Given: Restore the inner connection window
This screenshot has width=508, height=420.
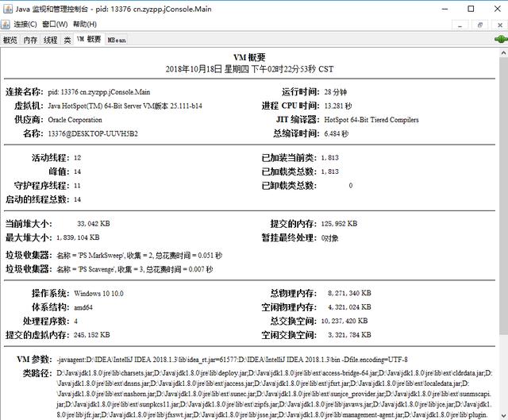Looking at the screenshot, I should click(x=479, y=25).
